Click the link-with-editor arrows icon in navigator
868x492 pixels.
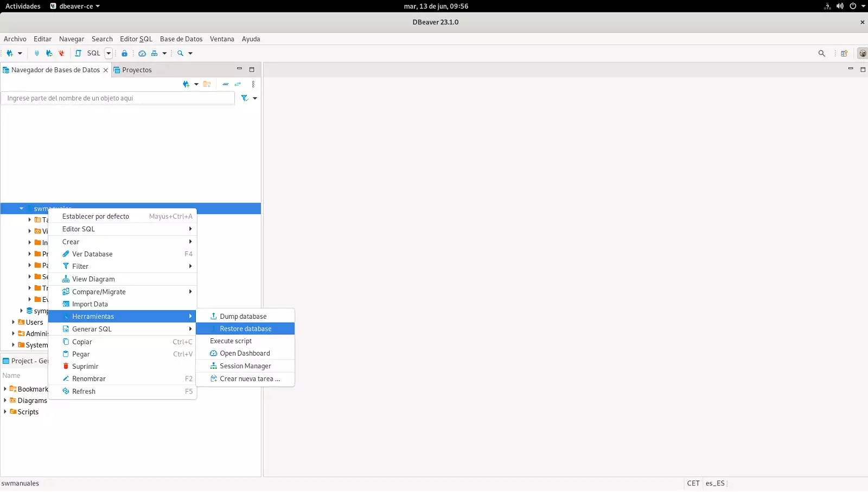(238, 84)
